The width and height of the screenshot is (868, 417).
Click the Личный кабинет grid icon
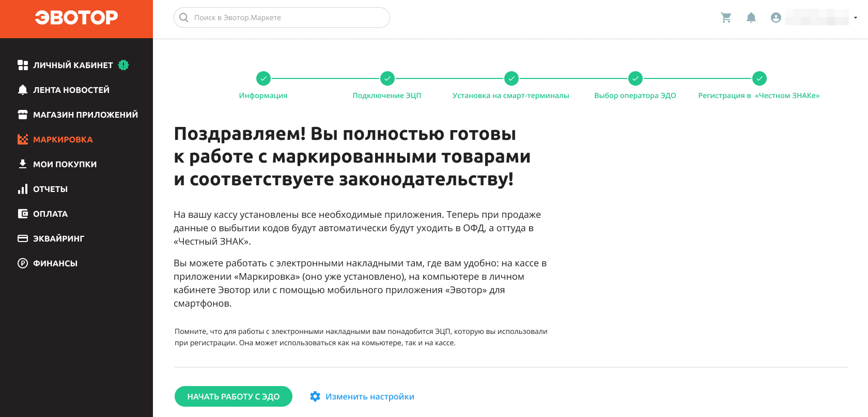pyautogui.click(x=23, y=65)
